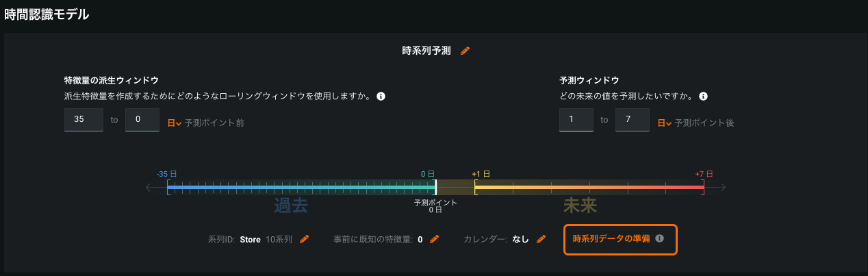This screenshot has height=276, width=868.
Task: Open 日 unit dropdown for 予測ポイント後
Action: (x=665, y=123)
